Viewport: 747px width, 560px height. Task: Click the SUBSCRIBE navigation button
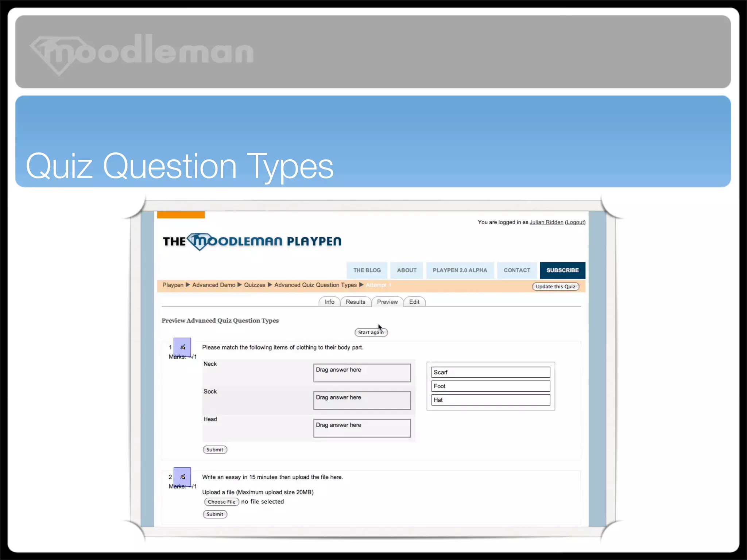tap(562, 271)
